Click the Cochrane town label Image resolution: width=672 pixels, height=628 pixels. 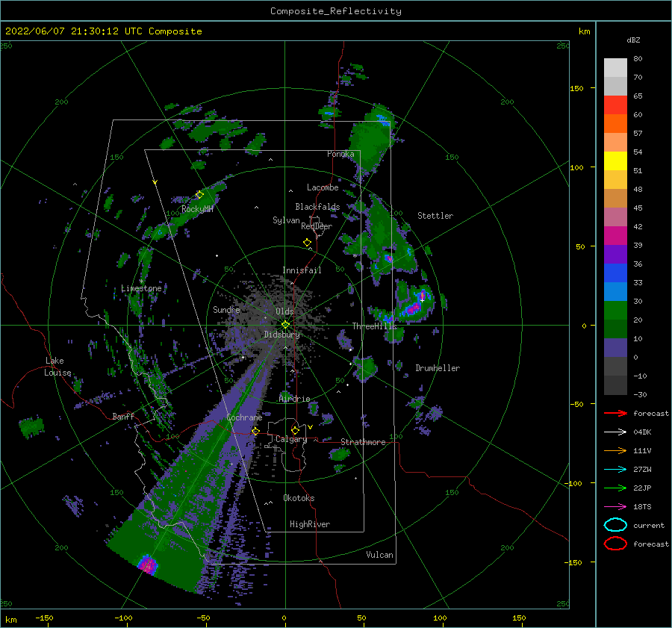click(244, 417)
